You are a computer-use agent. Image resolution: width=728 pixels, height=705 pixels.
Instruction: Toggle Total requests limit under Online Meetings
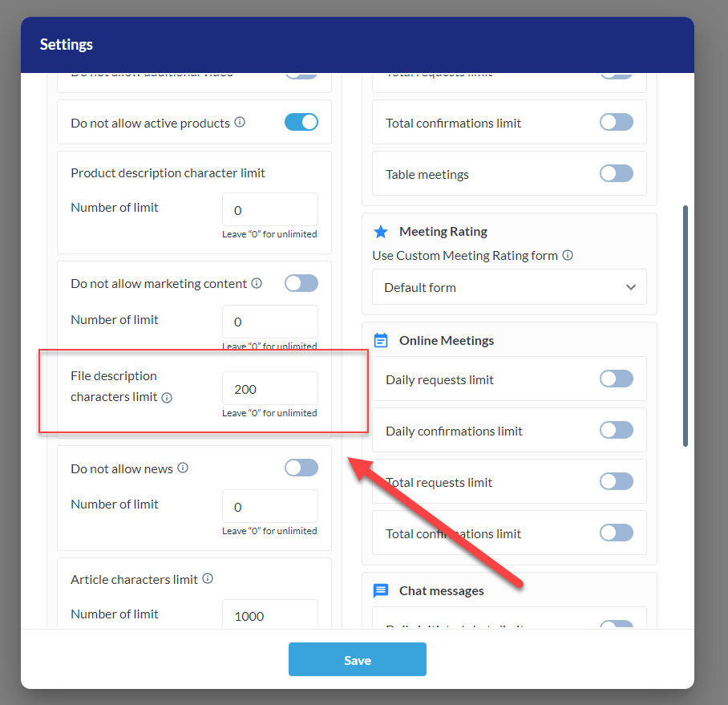click(616, 481)
